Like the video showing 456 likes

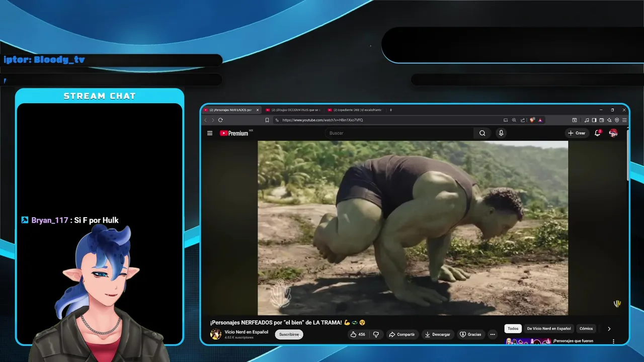point(358,334)
